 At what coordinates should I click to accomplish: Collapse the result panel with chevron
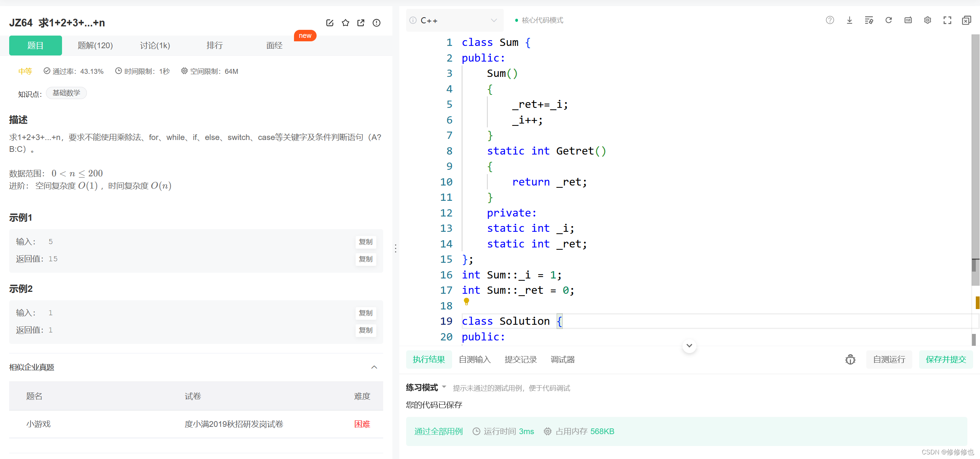click(689, 345)
